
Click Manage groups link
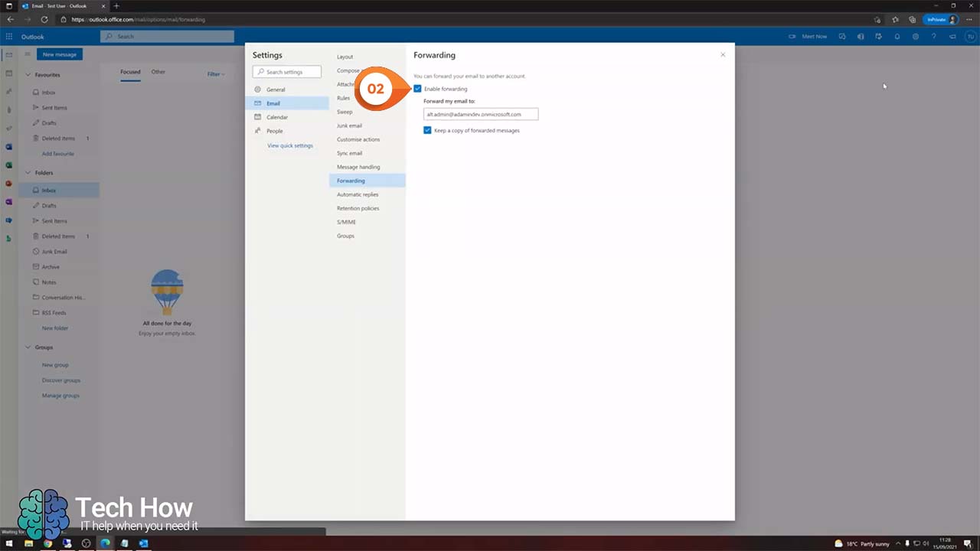point(60,396)
